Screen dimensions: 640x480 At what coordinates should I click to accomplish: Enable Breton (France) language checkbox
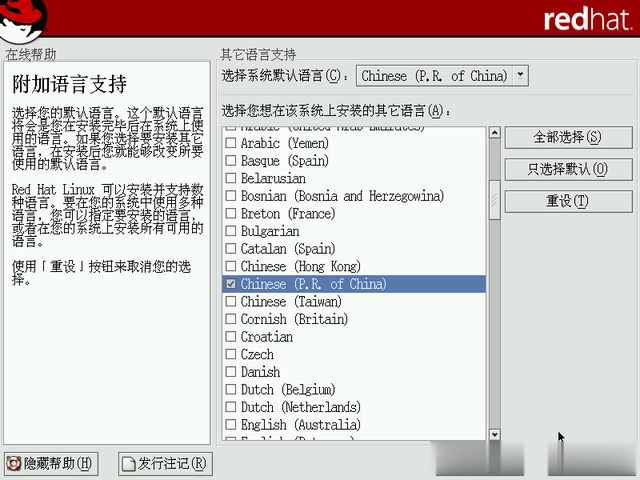pos(231,213)
